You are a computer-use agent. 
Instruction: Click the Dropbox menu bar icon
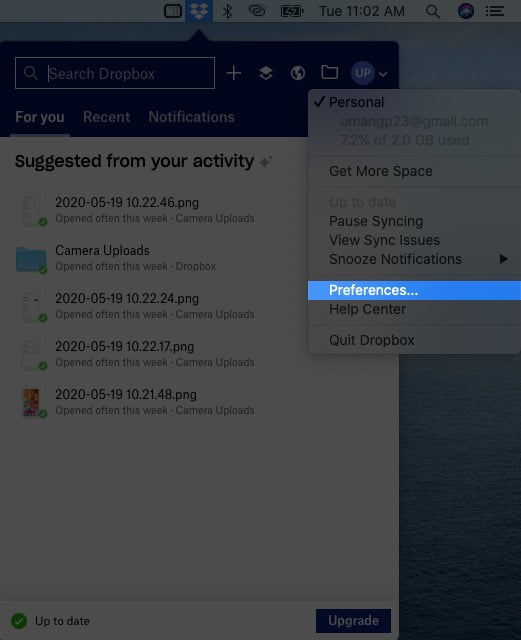point(199,11)
